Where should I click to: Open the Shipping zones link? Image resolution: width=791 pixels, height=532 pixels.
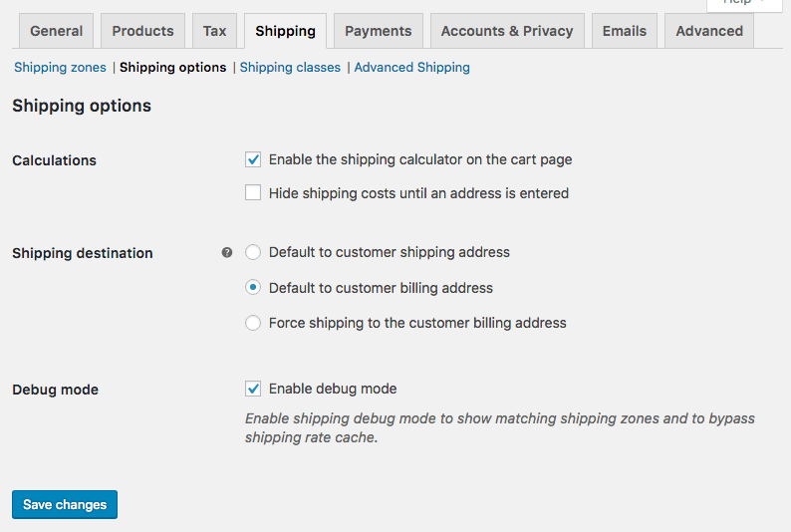coord(60,67)
